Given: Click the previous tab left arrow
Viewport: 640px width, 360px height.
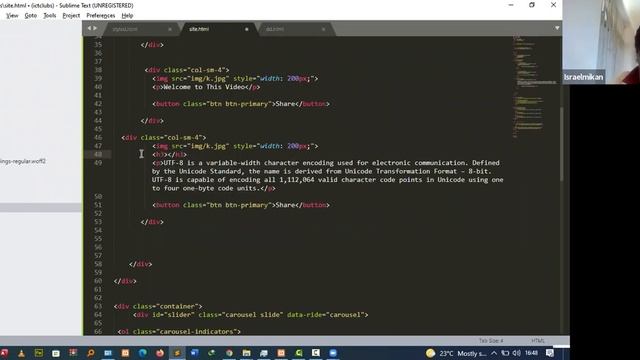Looking at the screenshot, I should click(x=89, y=28).
